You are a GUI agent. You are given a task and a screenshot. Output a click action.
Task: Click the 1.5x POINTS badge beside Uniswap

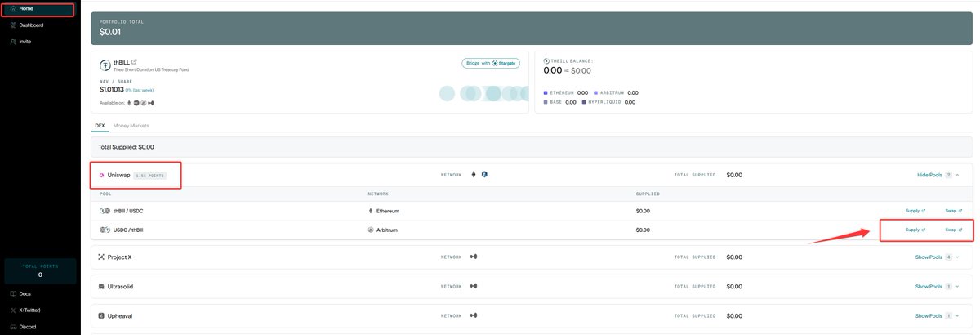[x=150, y=175]
